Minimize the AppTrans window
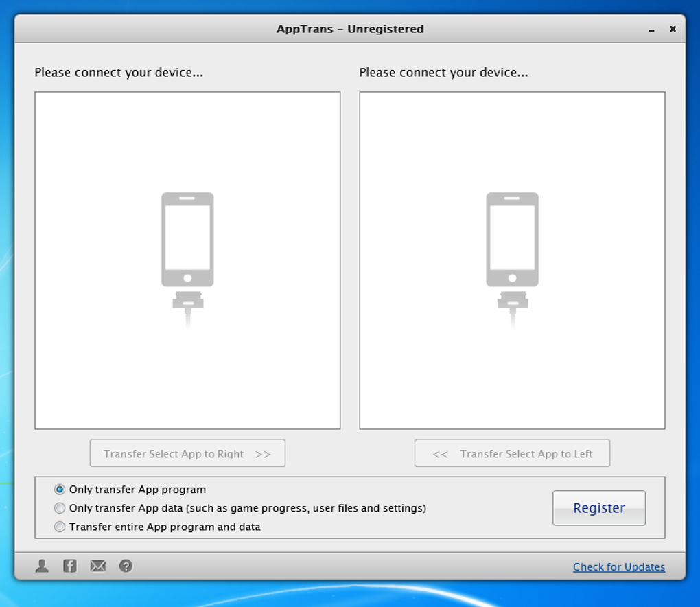The image size is (700, 607). (651, 30)
